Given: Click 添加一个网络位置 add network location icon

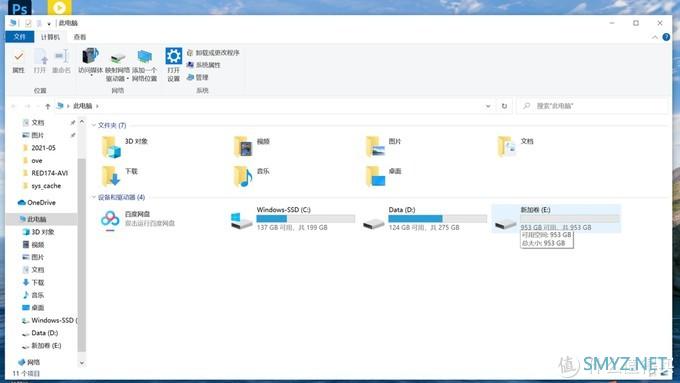Looking at the screenshot, I should point(144,57).
